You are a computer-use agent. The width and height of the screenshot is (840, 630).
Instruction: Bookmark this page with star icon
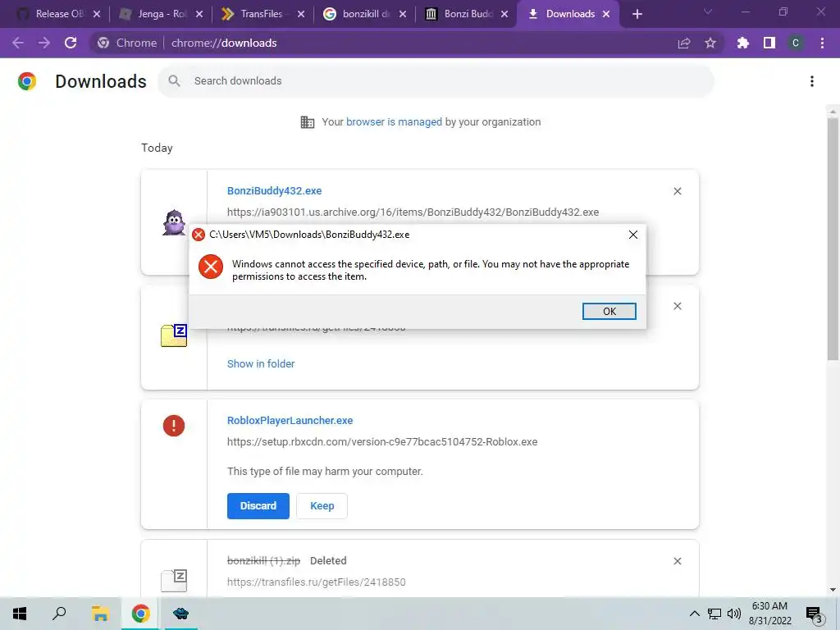tap(710, 43)
